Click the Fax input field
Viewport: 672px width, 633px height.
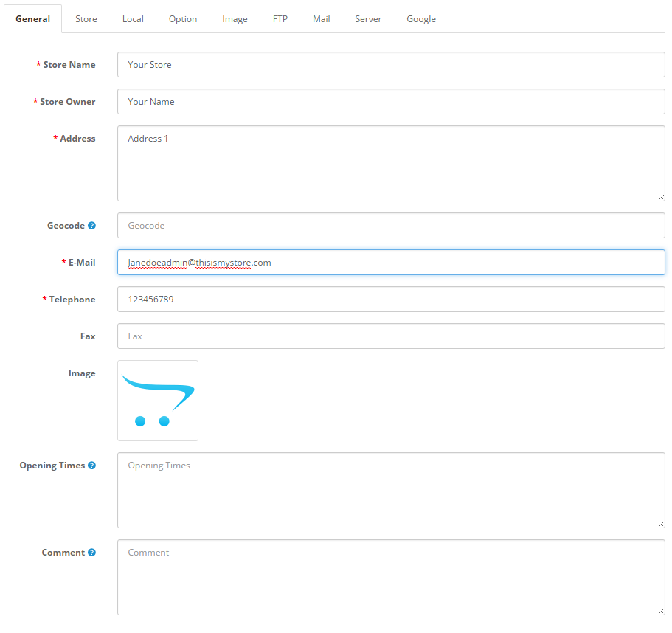click(391, 336)
